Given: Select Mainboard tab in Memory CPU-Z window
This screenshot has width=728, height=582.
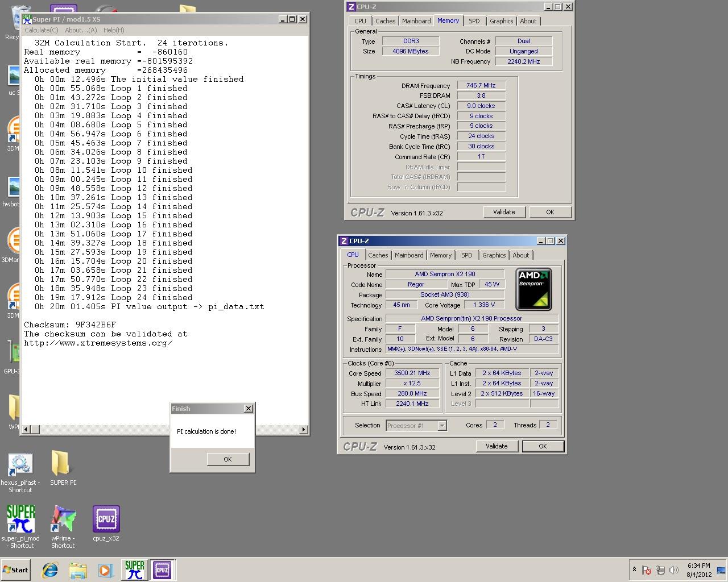Looking at the screenshot, I should coord(416,21).
